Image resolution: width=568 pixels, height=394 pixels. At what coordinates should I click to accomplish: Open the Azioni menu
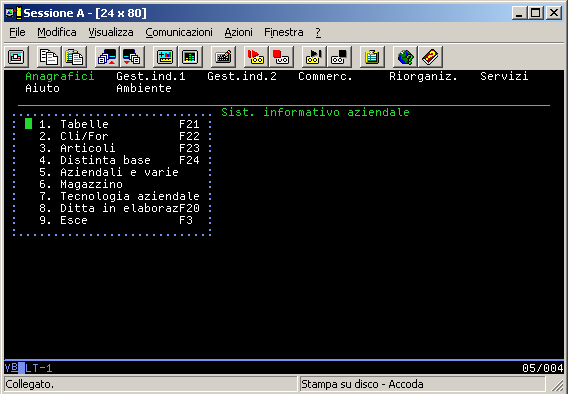click(x=238, y=32)
